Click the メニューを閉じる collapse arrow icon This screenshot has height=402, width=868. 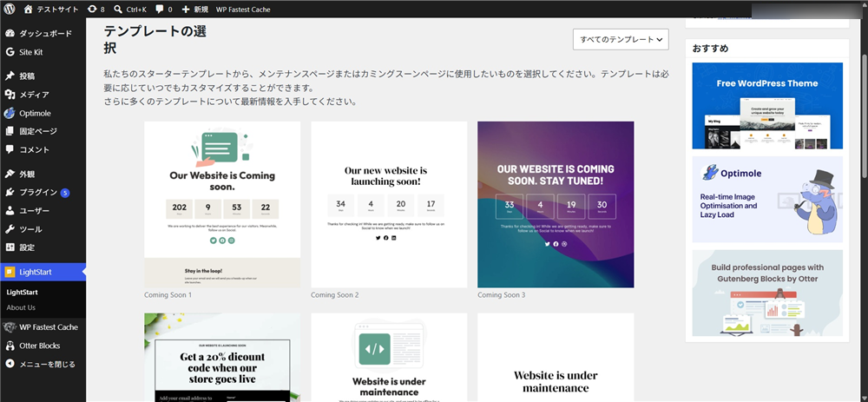point(10,364)
